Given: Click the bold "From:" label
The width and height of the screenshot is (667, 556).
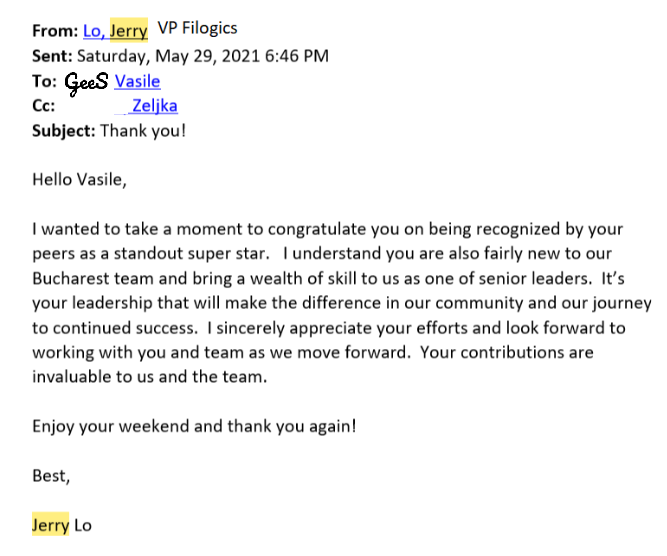Looking at the screenshot, I should [55, 31].
